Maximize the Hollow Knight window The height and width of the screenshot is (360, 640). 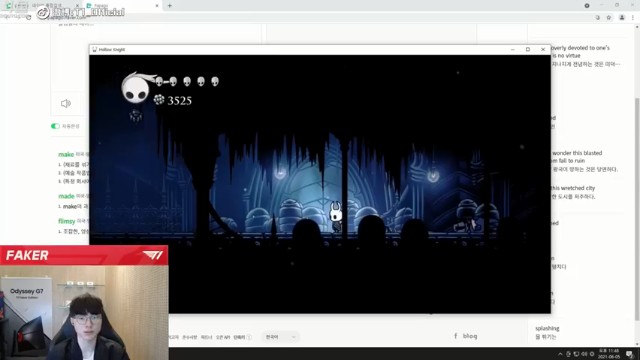[528, 49]
